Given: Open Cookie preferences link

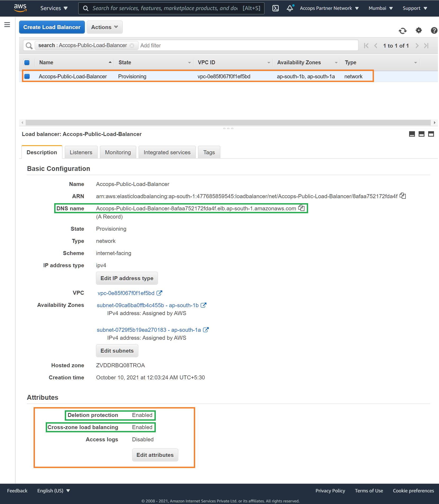Looking at the screenshot, I should click(413, 491).
